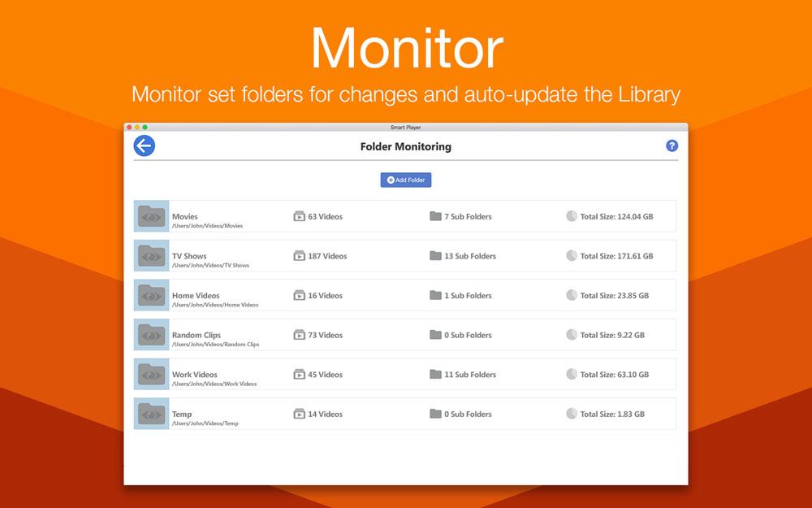Click the 16 Videos count label

click(x=325, y=296)
